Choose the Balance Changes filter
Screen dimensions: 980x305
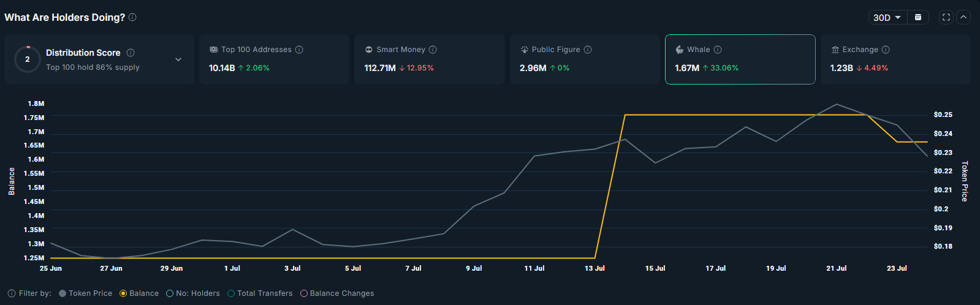click(304, 293)
